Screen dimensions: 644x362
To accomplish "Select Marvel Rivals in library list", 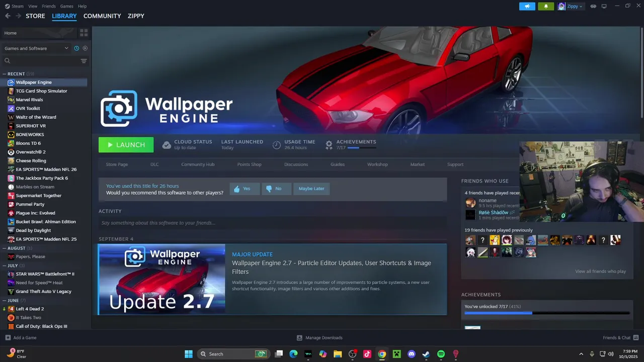I will click(x=29, y=100).
